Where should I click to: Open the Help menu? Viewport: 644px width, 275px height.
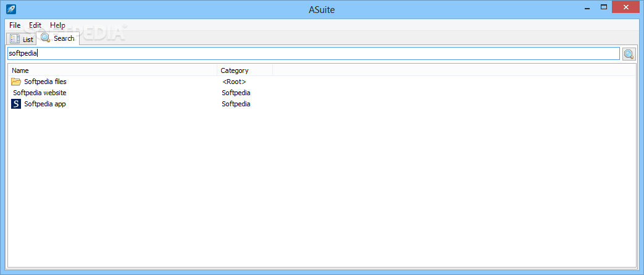click(x=57, y=25)
